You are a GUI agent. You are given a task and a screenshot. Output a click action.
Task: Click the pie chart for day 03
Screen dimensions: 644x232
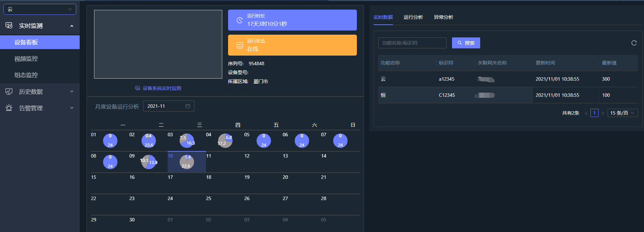pos(187,141)
